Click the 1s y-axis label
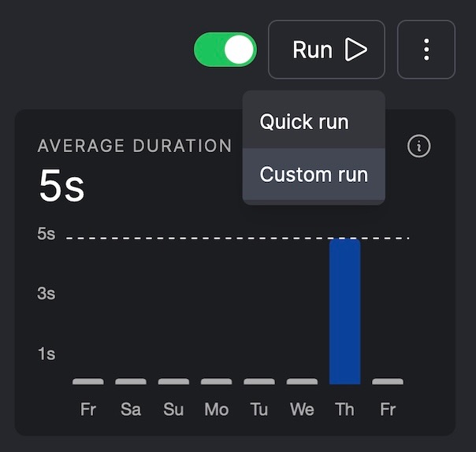 (x=46, y=354)
